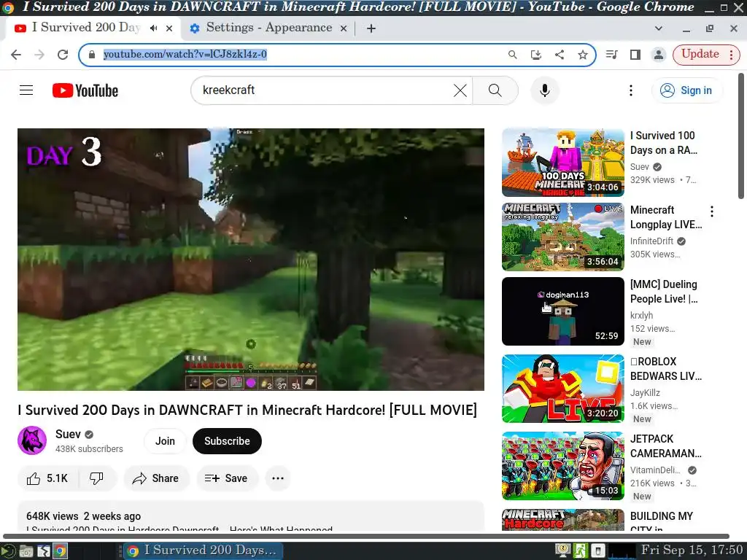747x560 pixels.
Task: Reload the YouTube page
Action: coord(63,55)
